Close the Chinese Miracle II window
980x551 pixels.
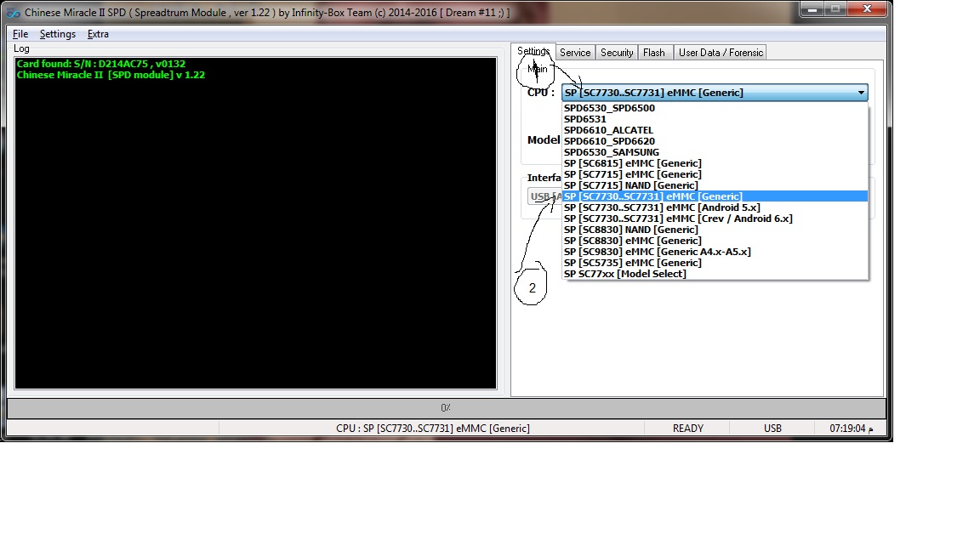point(867,9)
